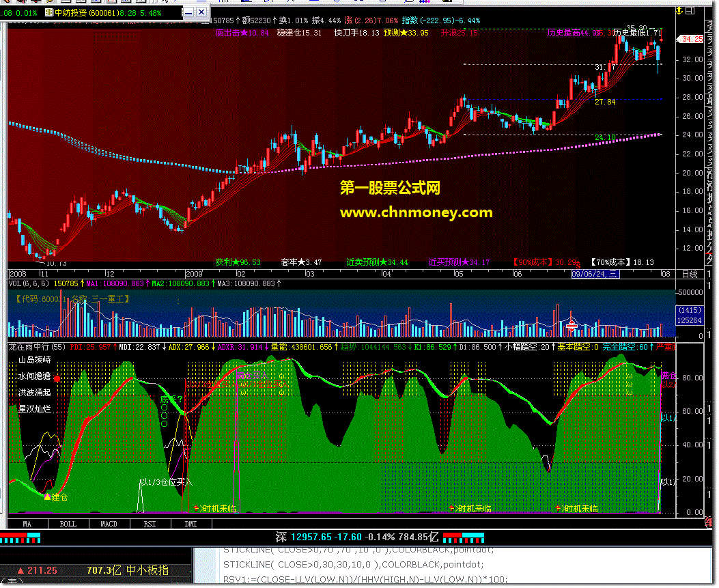Click the 获利★96.53 label
This screenshot has height=588, width=719.
(x=238, y=262)
